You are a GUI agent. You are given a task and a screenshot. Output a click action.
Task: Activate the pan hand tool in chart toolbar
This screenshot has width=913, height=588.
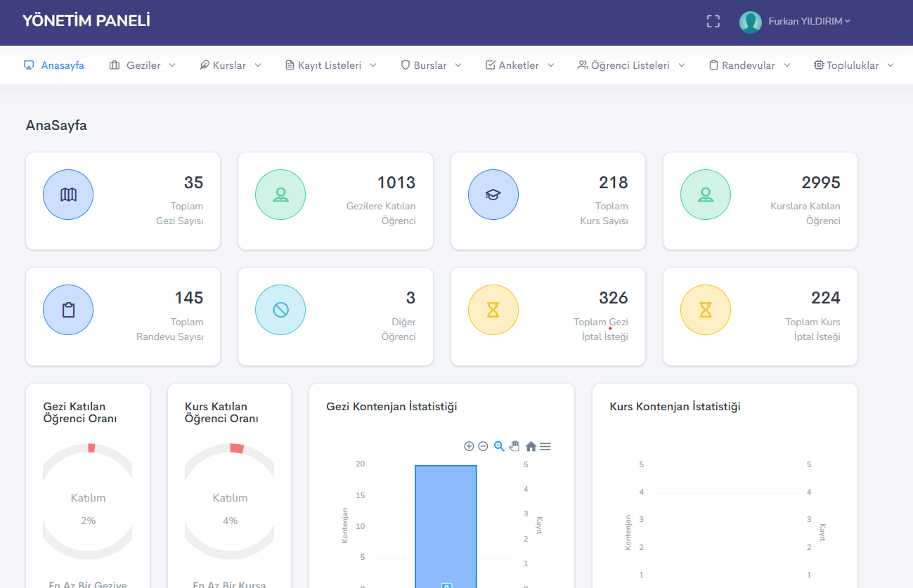coord(514,446)
